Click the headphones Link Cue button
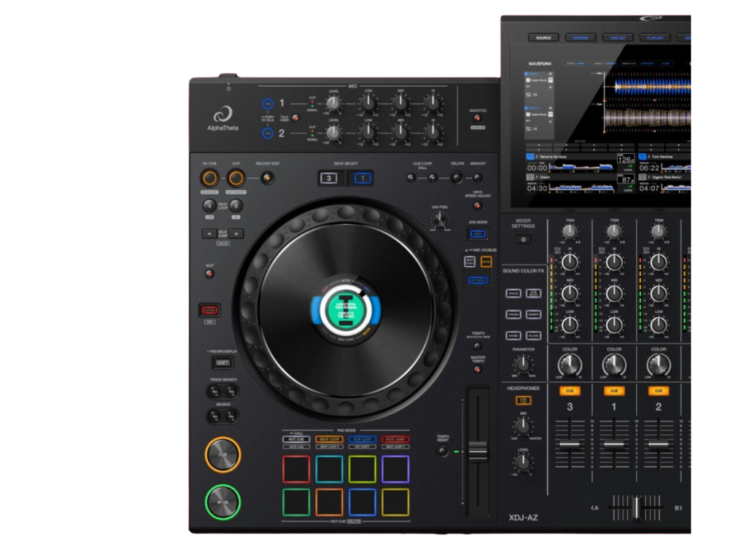Viewport: 747px width, 560px height. coord(523,400)
